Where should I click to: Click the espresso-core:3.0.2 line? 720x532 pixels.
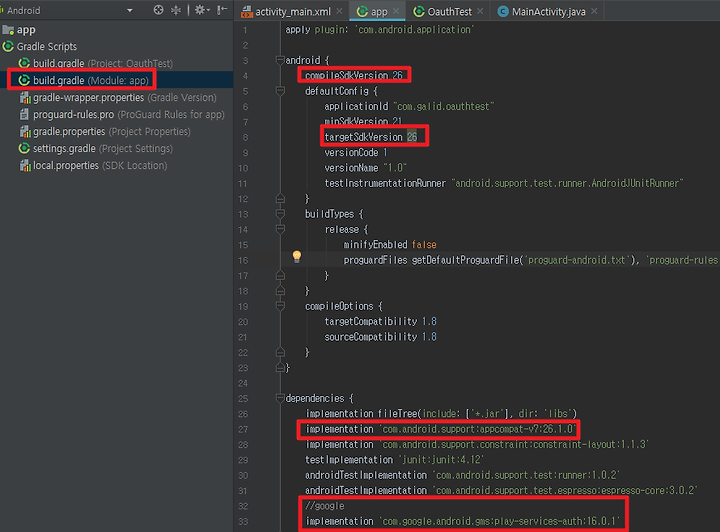tap(501, 491)
